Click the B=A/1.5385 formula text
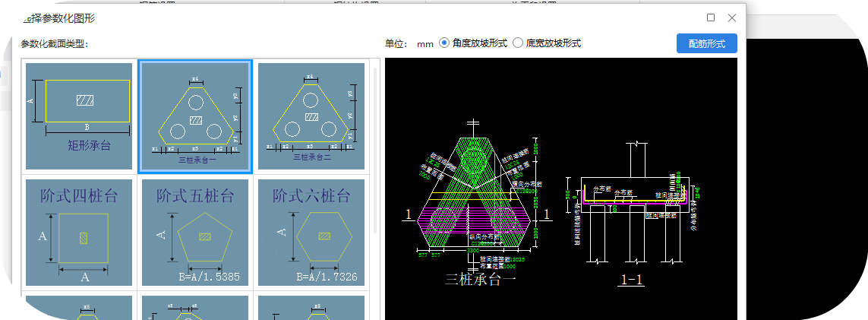868x320 pixels. click(210, 276)
